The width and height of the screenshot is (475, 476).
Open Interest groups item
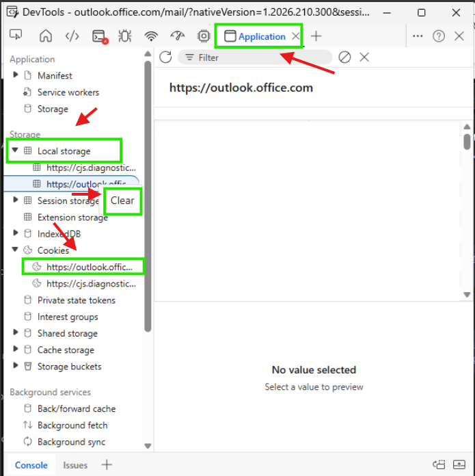pos(68,317)
